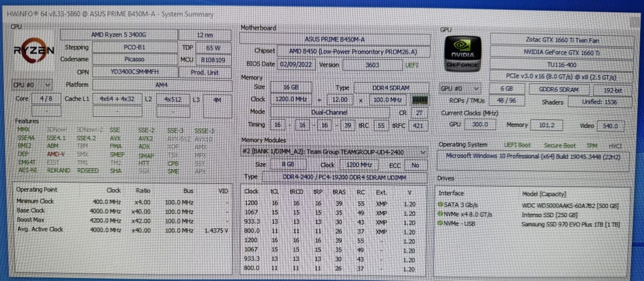Click the BIOS version 3603 field
The width and height of the screenshot is (644, 281).
tap(372, 65)
